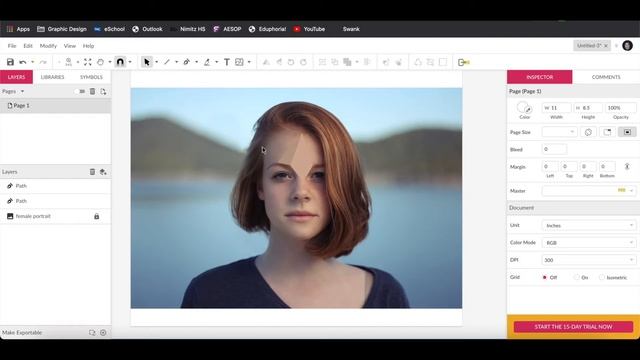Click the fit-to-screen arrows icon
The width and height of the screenshot is (640, 360).
click(x=88, y=62)
